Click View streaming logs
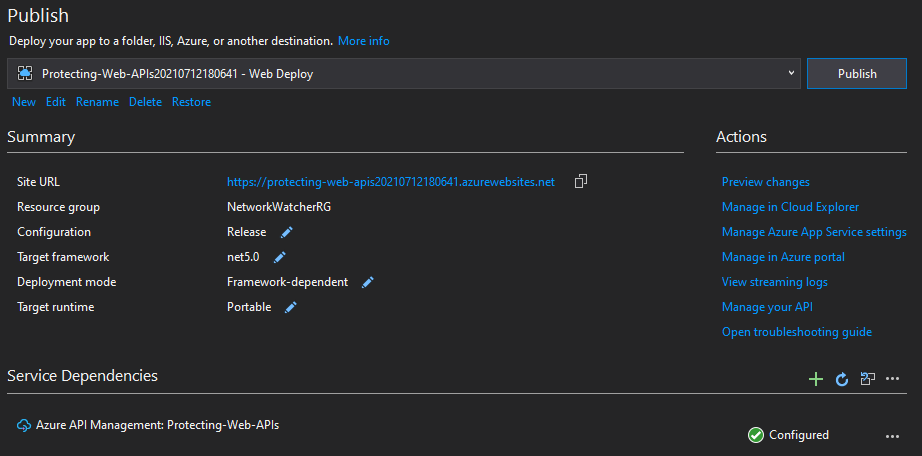Viewport: 922px width, 456px height. pos(774,282)
